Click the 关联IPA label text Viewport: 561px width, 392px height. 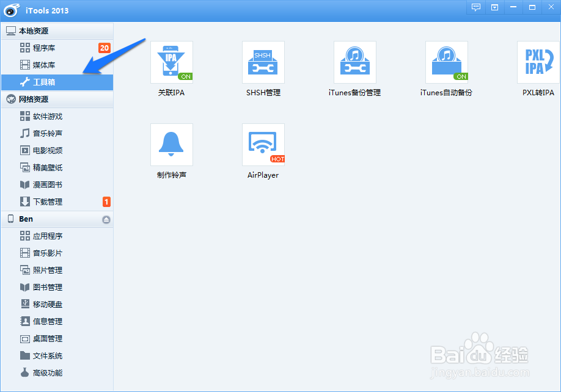[x=171, y=93]
